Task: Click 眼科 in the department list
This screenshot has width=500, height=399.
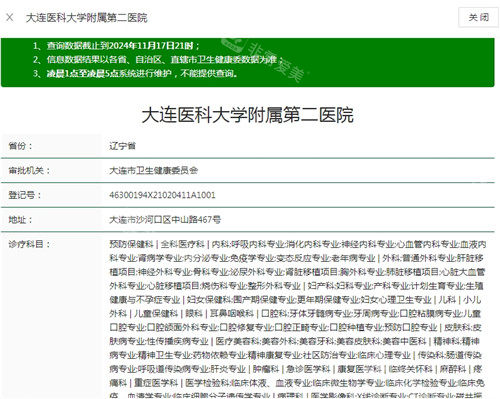Action: pos(194,314)
